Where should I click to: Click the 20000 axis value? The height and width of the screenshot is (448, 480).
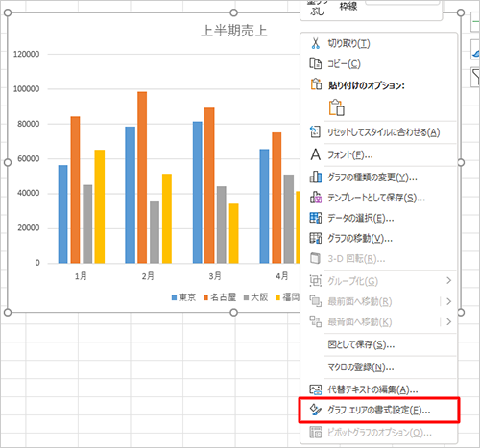tap(28, 228)
